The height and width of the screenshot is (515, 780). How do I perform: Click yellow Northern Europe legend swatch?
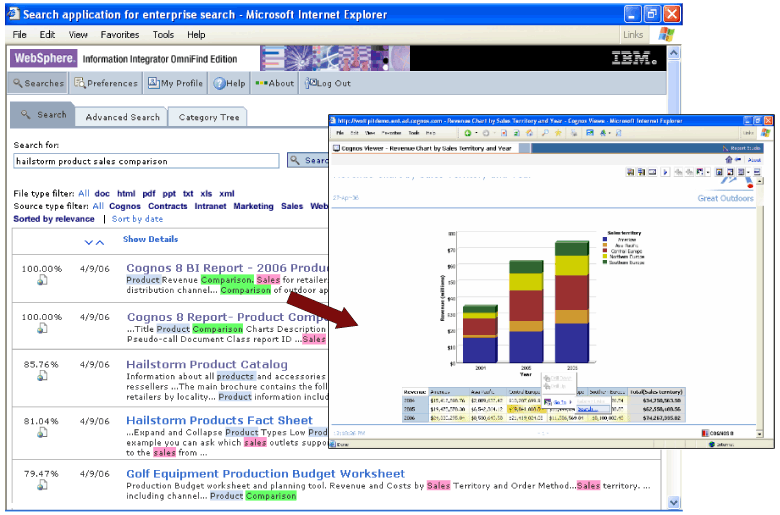(x=605, y=256)
